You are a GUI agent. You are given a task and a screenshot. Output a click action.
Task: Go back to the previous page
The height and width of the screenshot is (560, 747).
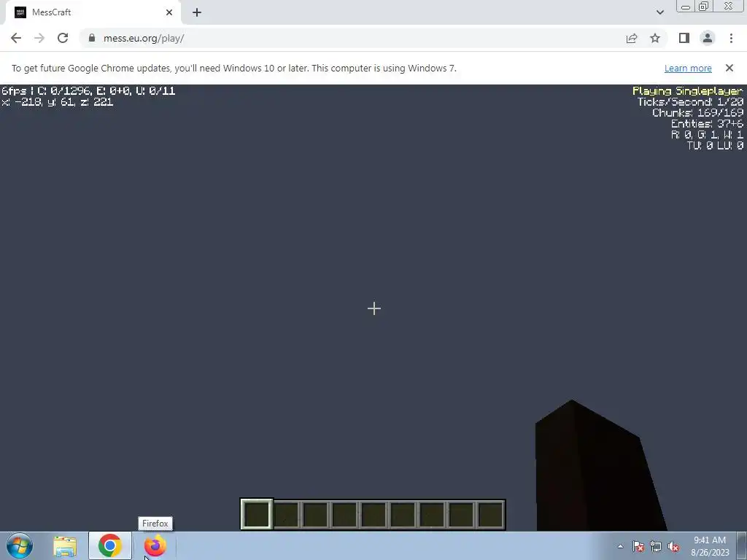(16, 38)
